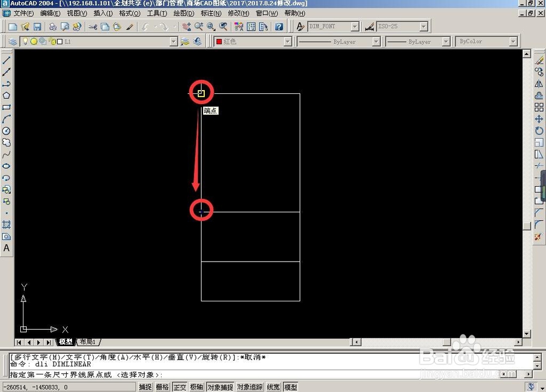Select the Copy Object tool
Image resolution: width=546 pixels, height=392 pixels.
coord(539,72)
